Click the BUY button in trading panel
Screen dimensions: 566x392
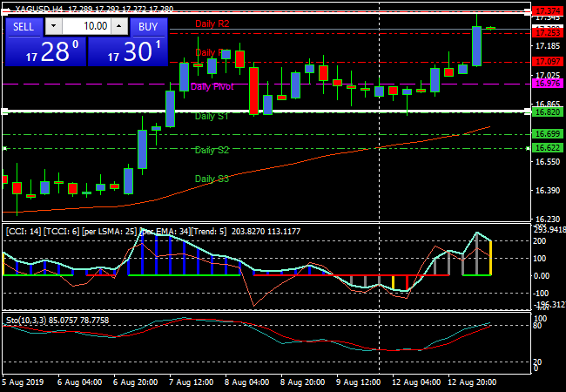pos(148,27)
